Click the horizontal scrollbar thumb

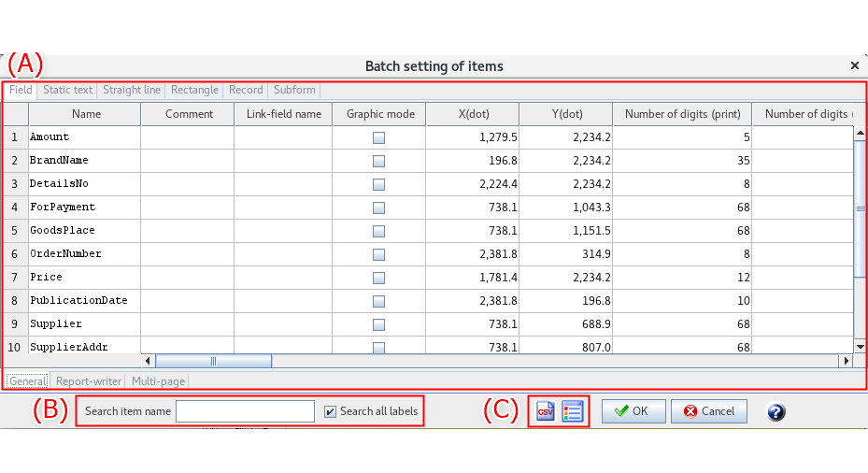213,361
